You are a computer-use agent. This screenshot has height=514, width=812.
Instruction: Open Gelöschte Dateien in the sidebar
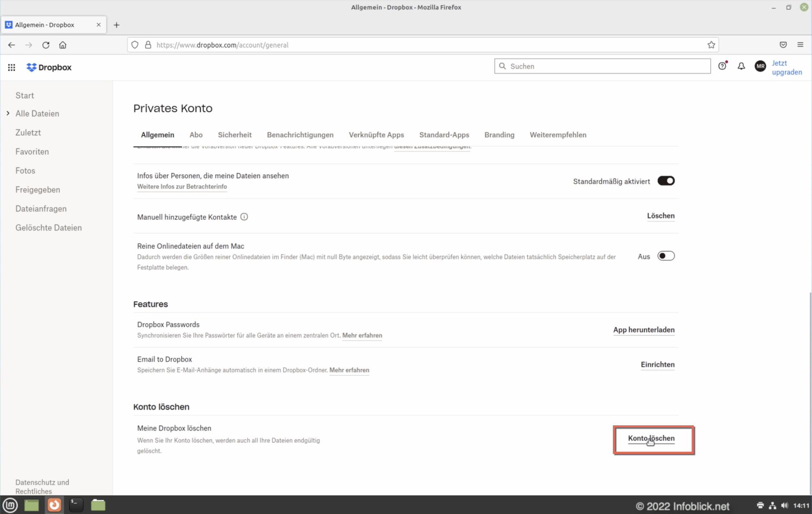point(48,228)
